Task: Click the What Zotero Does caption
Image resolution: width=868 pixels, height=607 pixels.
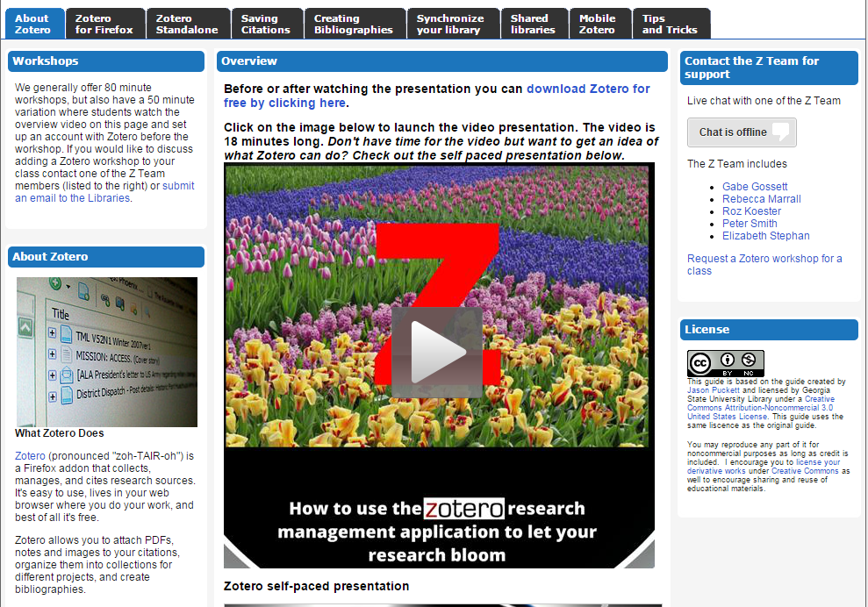Action: pyautogui.click(x=59, y=432)
